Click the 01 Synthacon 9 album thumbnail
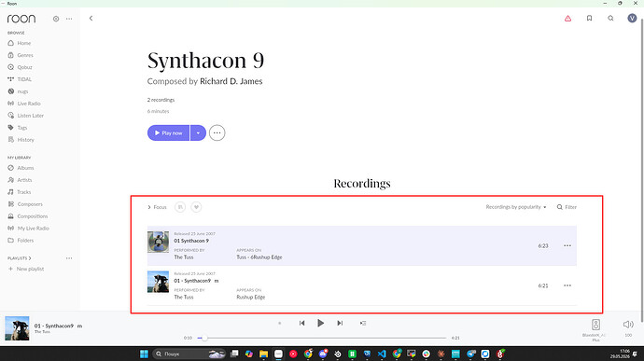644x361 pixels. click(x=158, y=242)
